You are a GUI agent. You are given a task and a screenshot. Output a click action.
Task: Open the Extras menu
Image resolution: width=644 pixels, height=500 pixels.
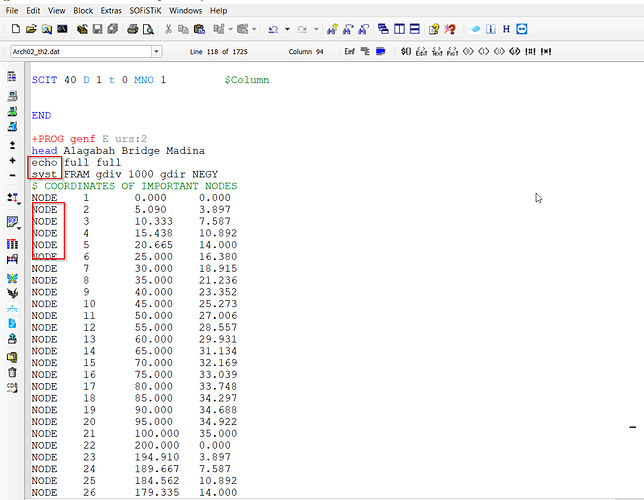(x=111, y=11)
